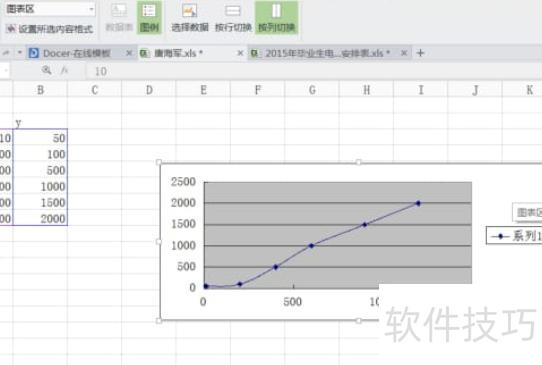Click the fx insert function icon

pos(65,71)
